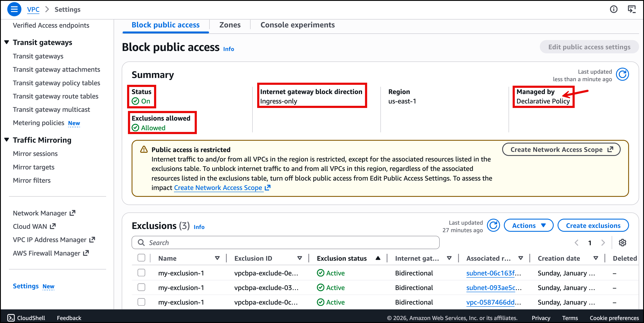This screenshot has height=323, width=644.
Task: Refresh the Exclusions table
Action: [493, 225]
